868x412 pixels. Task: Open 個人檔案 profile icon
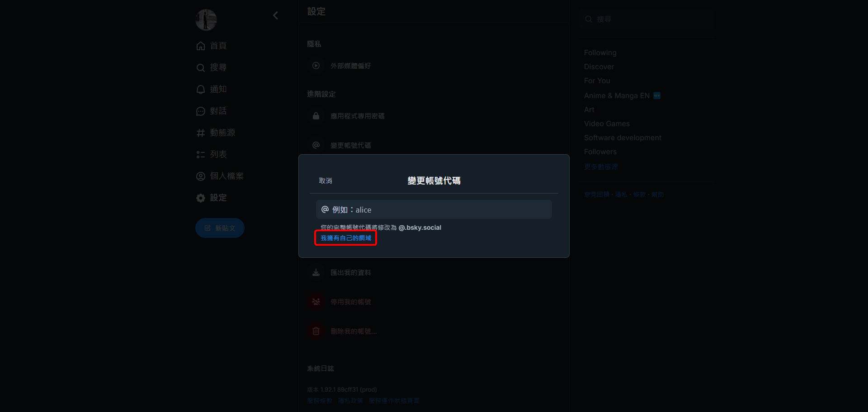coord(201,176)
